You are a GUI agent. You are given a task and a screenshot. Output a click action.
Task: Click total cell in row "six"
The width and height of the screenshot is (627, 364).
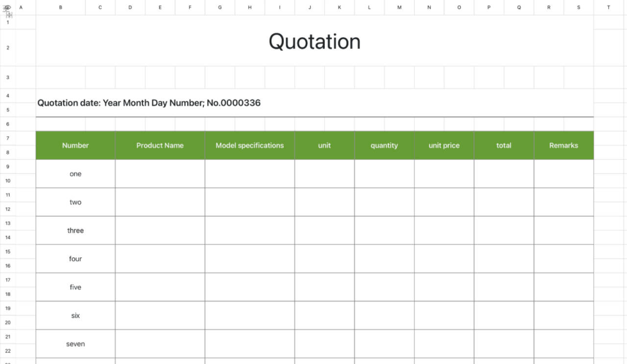pyautogui.click(x=504, y=316)
